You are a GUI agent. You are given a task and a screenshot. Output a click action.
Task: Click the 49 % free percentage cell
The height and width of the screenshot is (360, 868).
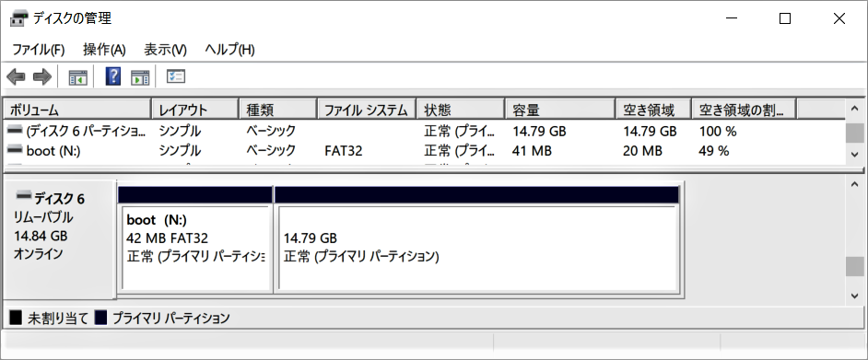[x=713, y=150]
